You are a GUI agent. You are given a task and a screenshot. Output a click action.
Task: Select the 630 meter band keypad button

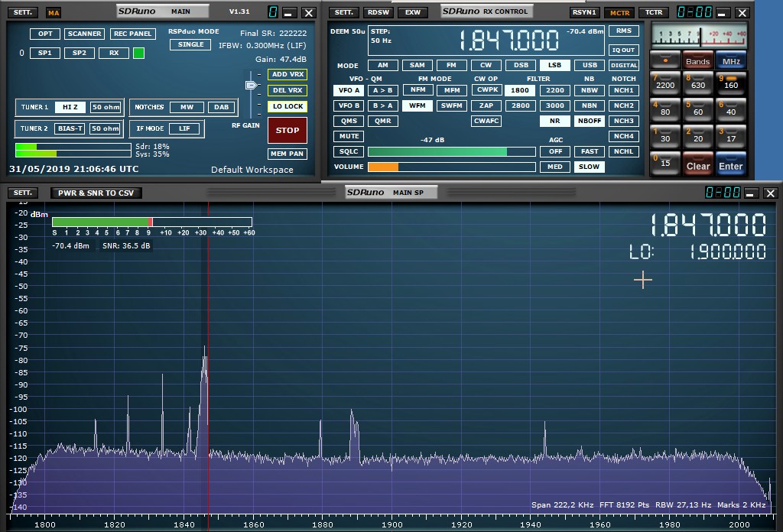coord(697,83)
